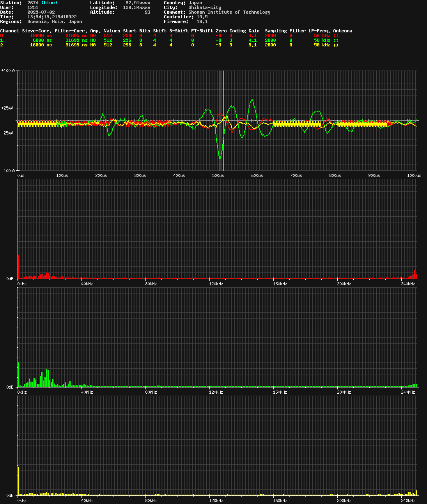Click "200kHz" label under the green spectrum
The width and height of the screenshot is (427, 504).
(344, 392)
